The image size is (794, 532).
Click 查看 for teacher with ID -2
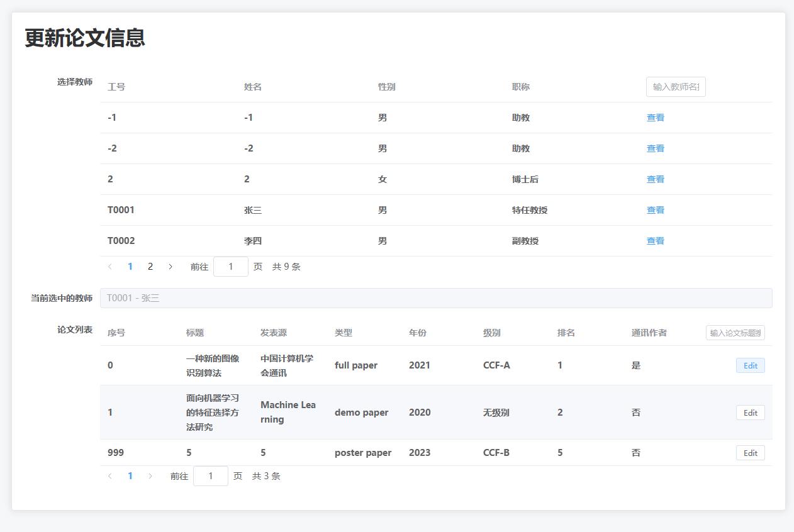click(x=656, y=148)
